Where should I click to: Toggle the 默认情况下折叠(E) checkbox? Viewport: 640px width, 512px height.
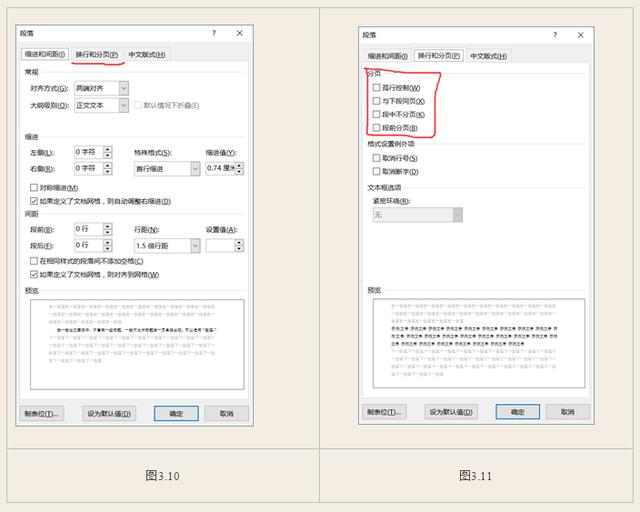[x=138, y=105]
